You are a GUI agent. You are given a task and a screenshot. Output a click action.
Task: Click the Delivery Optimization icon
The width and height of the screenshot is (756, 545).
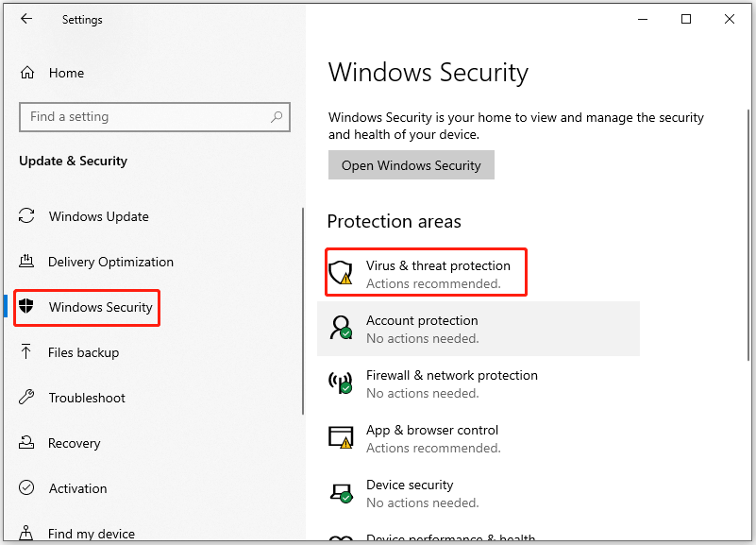tap(27, 262)
